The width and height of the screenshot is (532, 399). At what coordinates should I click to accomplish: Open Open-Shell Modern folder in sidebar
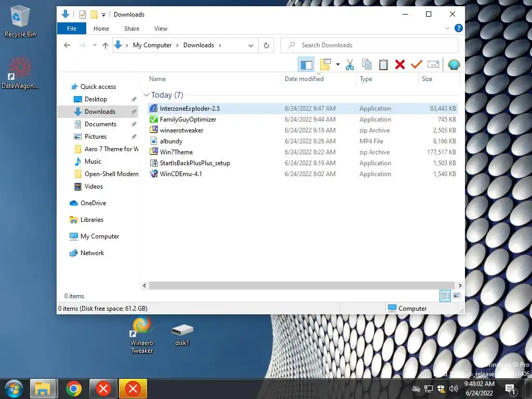[111, 174]
